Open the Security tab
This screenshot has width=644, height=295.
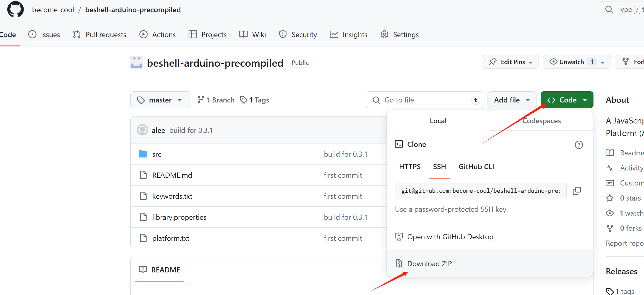(298, 35)
